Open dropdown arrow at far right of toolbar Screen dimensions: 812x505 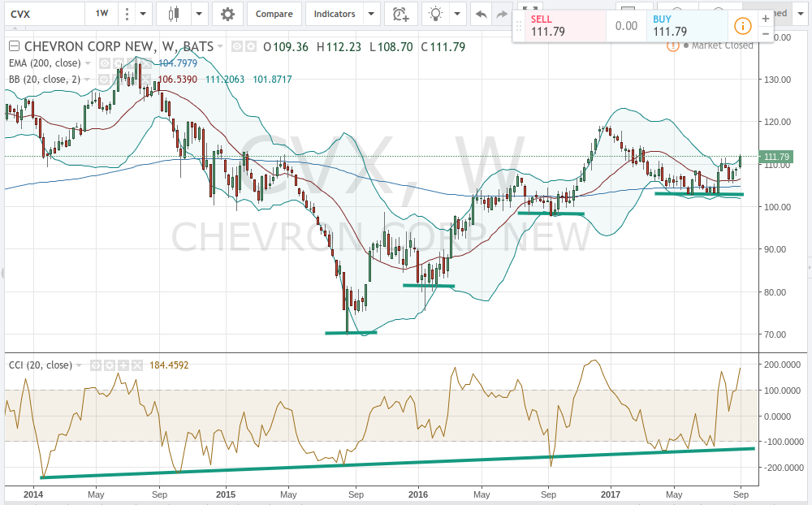click(x=801, y=14)
